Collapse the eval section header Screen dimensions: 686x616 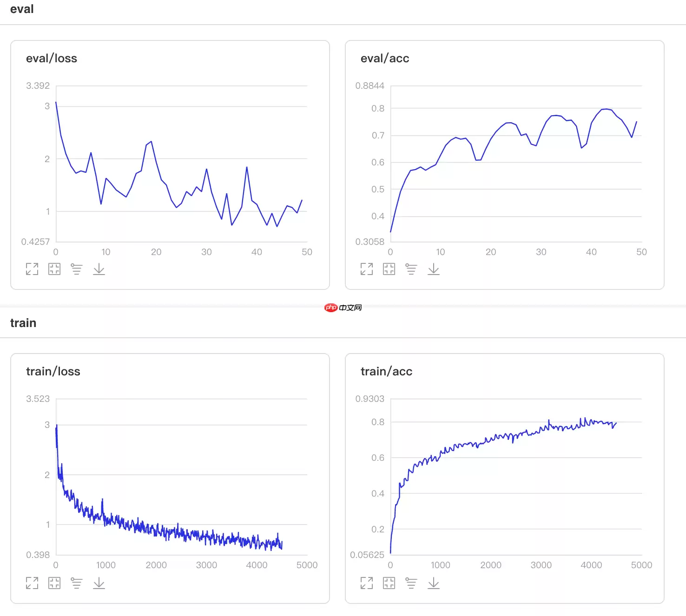tap(22, 9)
